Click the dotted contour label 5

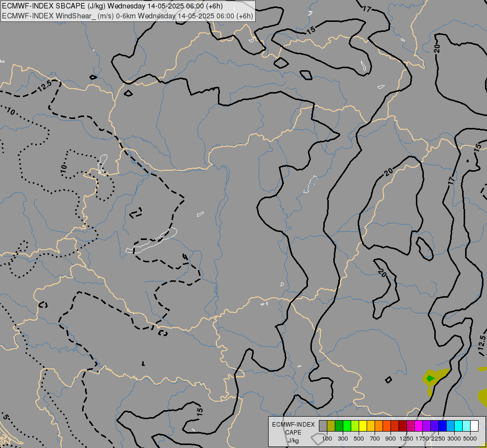click(x=5, y=417)
